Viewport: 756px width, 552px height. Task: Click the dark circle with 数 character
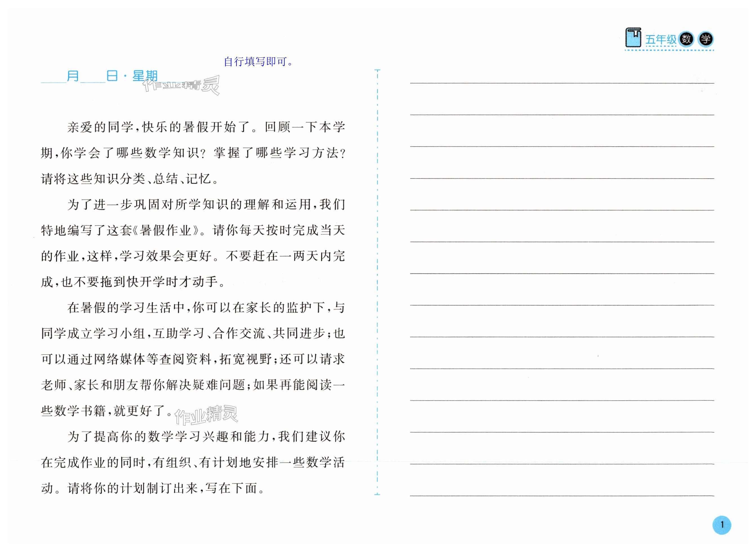pos(686,39)
